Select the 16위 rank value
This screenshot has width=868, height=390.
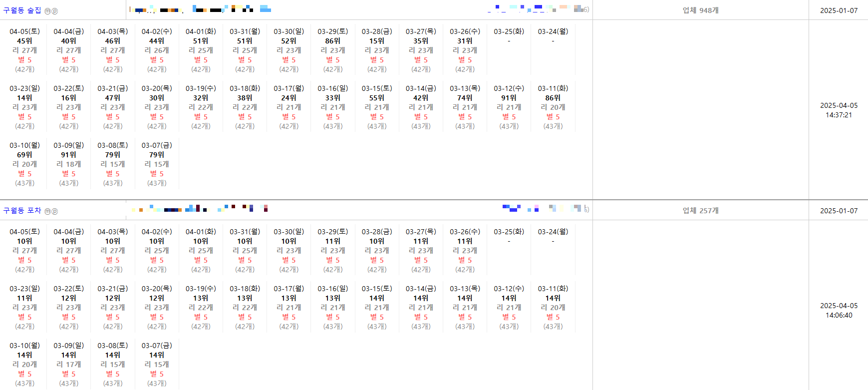(x=69, y=98)
